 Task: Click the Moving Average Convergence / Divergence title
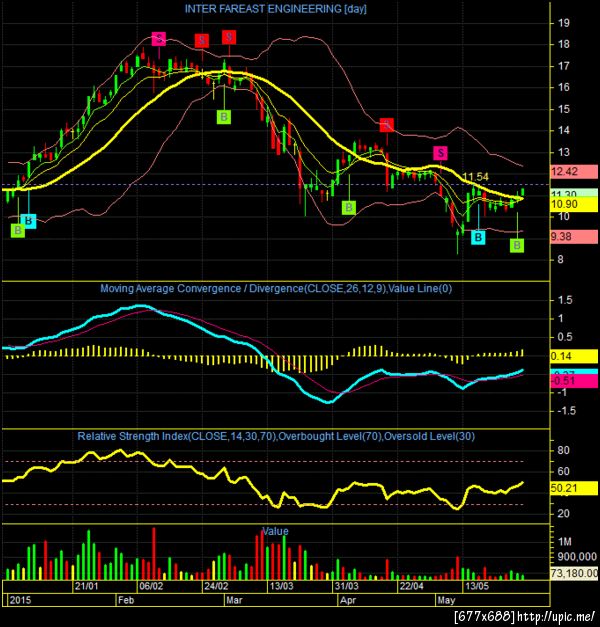tap(276, 289)
